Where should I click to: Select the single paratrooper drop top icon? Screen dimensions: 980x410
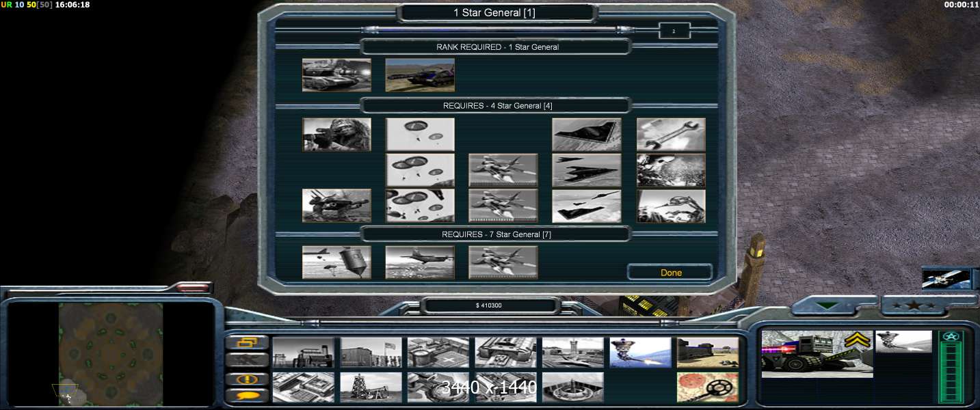coord(420,135)
